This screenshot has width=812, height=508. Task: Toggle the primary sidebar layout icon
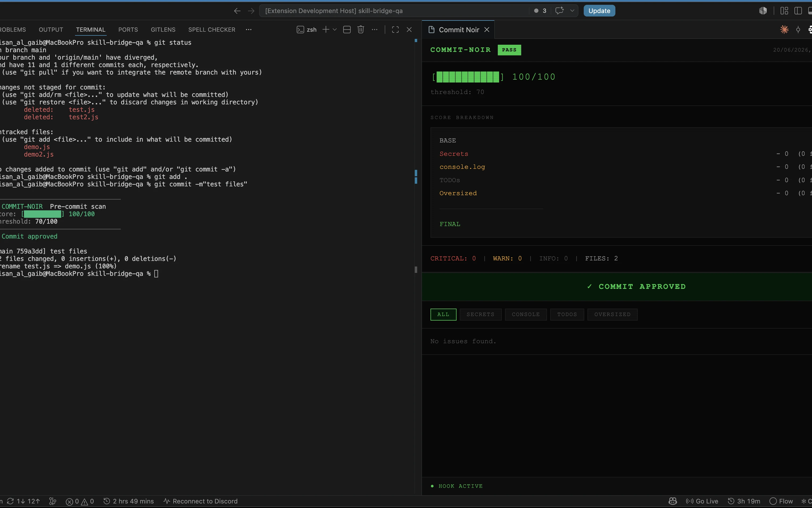(x=798, y=11)
